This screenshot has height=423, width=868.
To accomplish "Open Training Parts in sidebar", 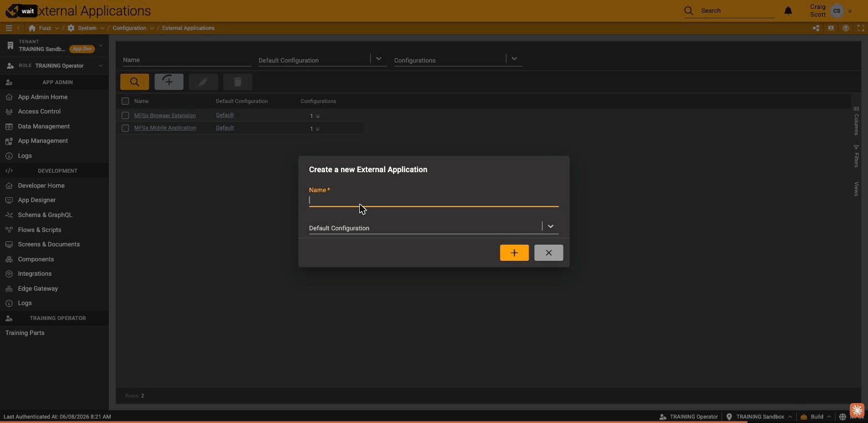I will pyautogui.click(x=25, y=333).
